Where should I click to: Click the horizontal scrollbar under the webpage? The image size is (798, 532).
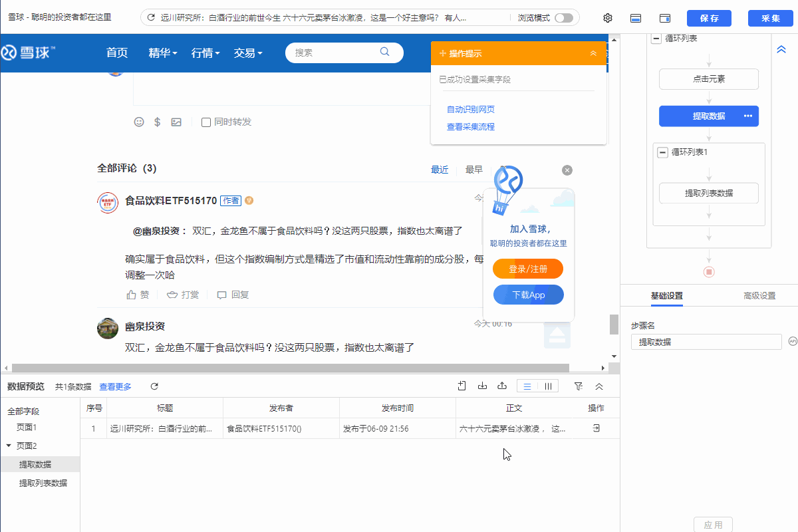291,368
